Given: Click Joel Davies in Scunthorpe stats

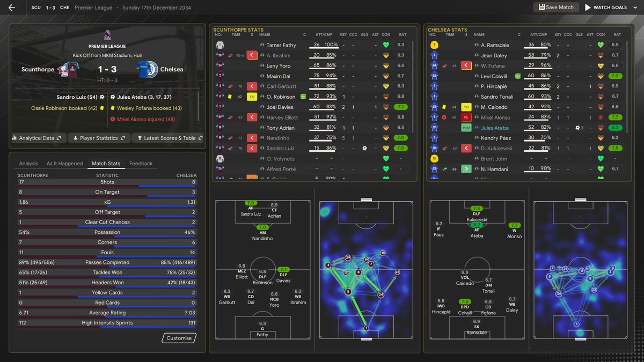Looking at the screenshot, I should pyautogui.click(x=280, y=107).
